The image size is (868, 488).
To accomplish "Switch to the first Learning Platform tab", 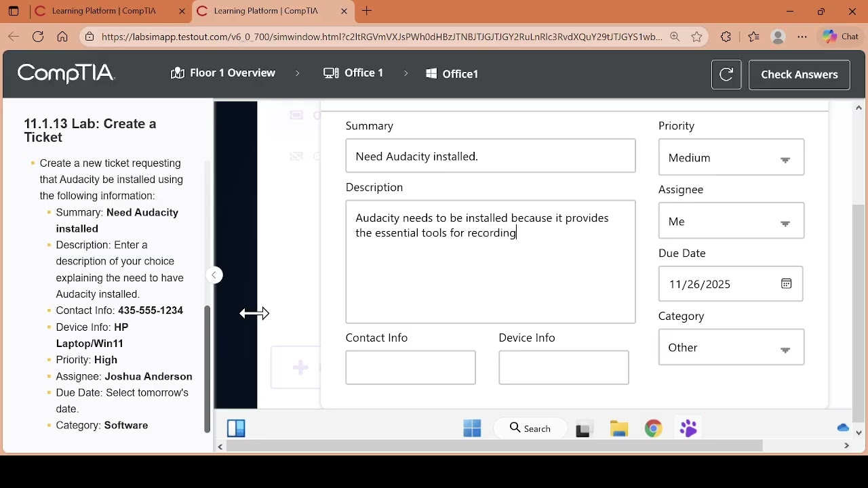I will 103,11.
